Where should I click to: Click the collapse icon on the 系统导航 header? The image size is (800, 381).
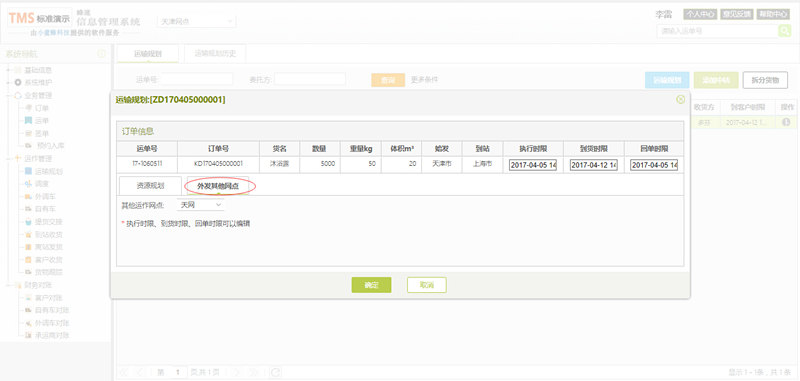tap(101, 54)
